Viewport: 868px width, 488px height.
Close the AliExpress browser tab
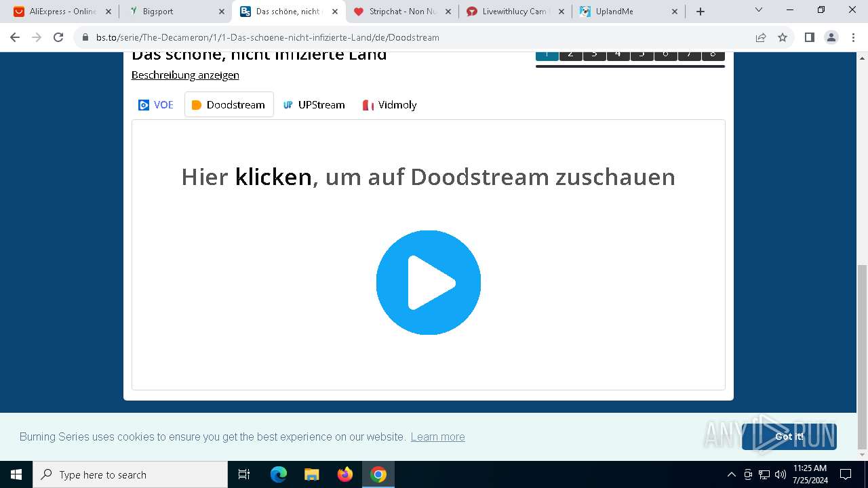tap(108, 12)
